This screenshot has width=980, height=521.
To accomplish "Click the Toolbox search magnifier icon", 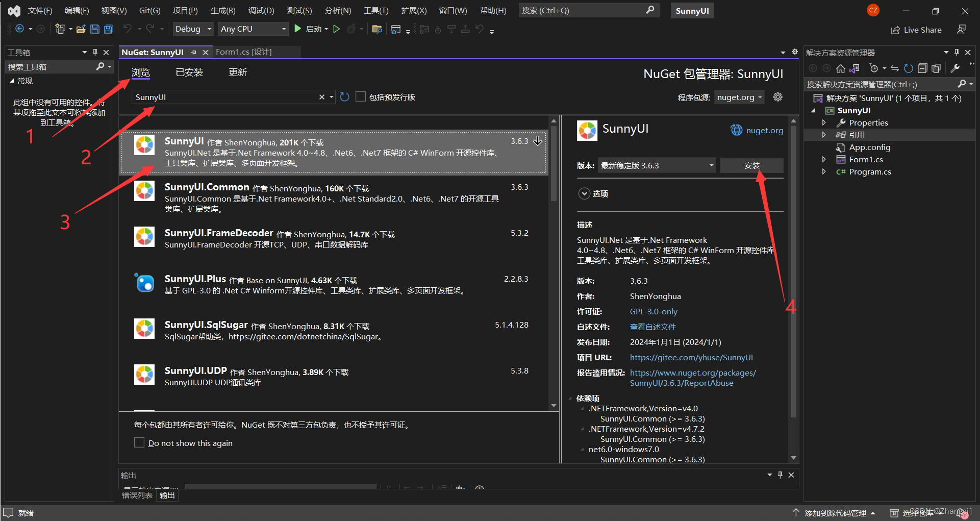I will pyautogui.click(x=100, y=66).
